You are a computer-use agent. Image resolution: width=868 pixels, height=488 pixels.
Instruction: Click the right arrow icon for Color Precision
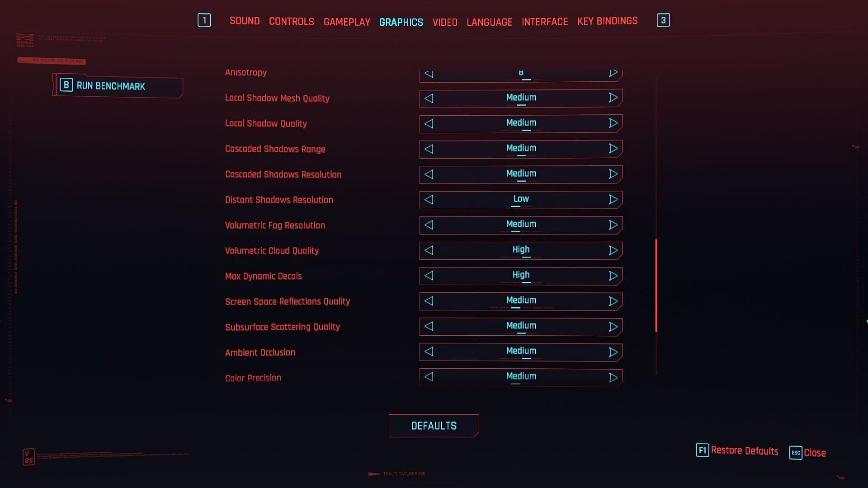click(613, 376)
